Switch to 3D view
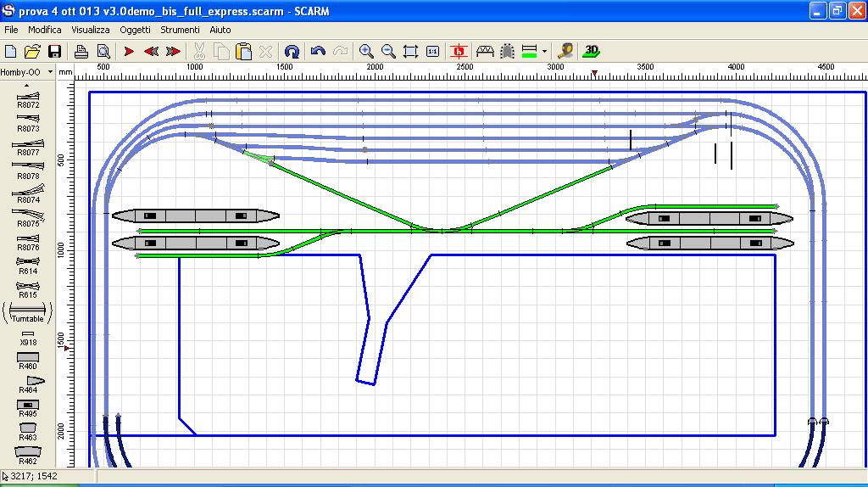 click(591, 52)
